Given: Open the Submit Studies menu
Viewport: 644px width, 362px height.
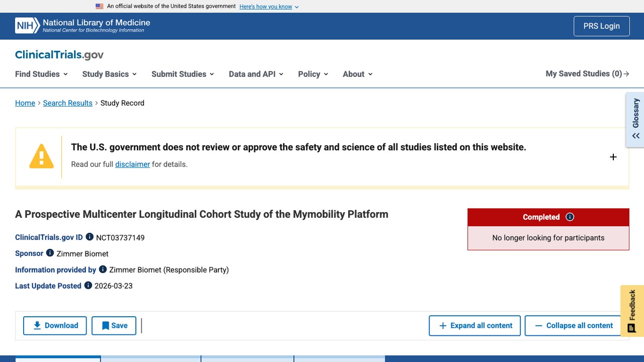Looking at the screenshot, I should coord(183,74).
